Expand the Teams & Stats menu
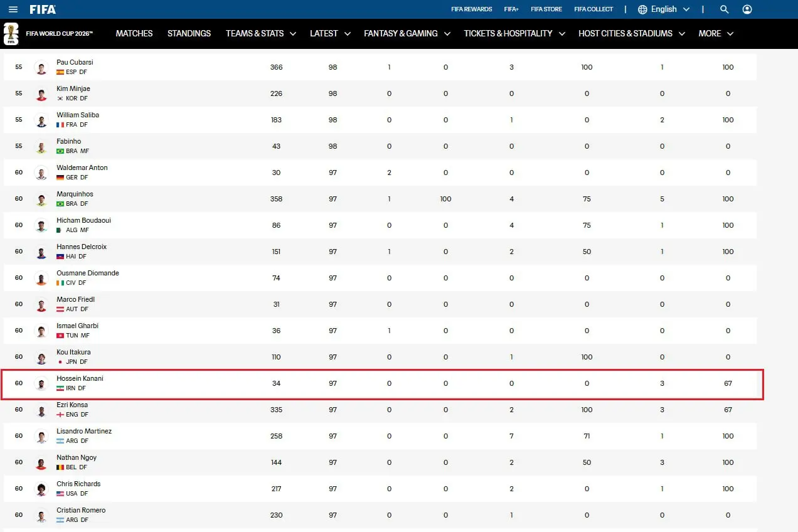Viewport: 798px width, 532px height. click(261, 33)
